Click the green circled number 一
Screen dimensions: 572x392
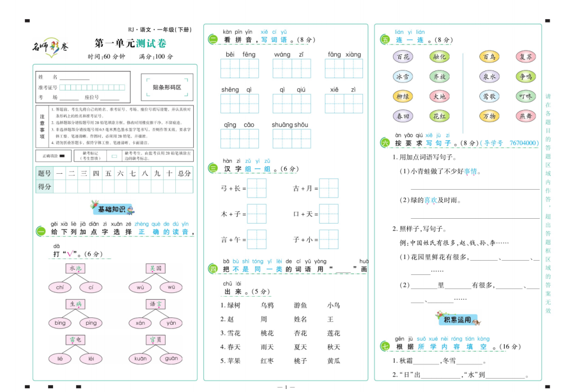[41, 232]
